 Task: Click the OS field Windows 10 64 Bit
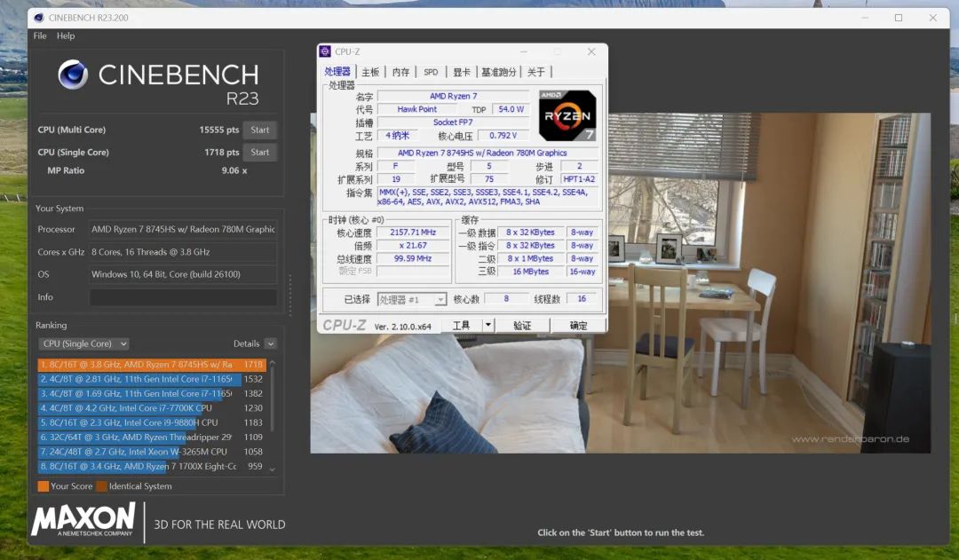point(183,274)
